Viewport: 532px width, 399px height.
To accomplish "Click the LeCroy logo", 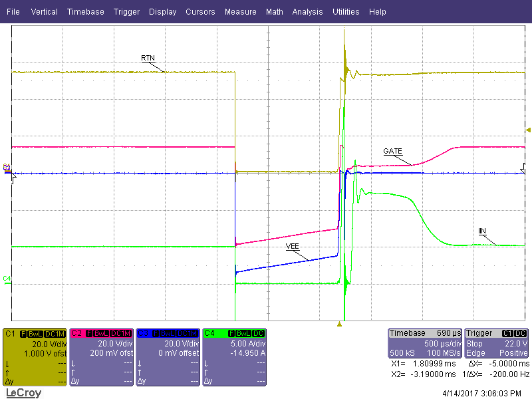I will click(23, 392).
